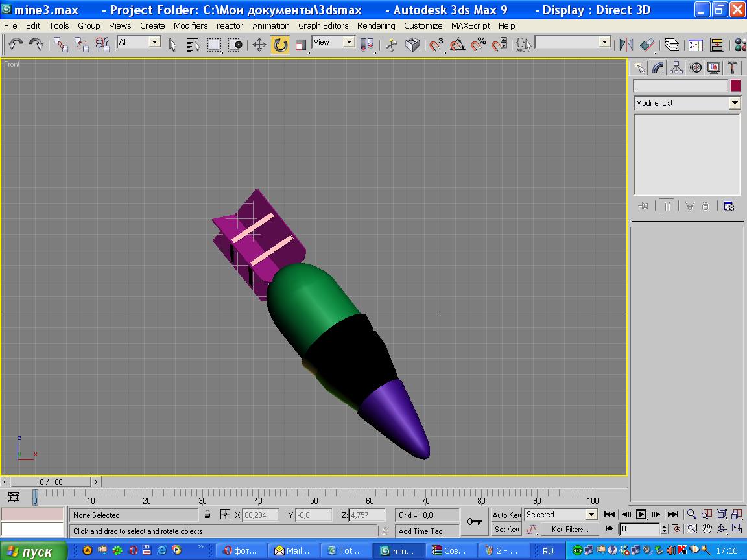Click the Set Key button
747x560 pixels.
click(506, 530)
